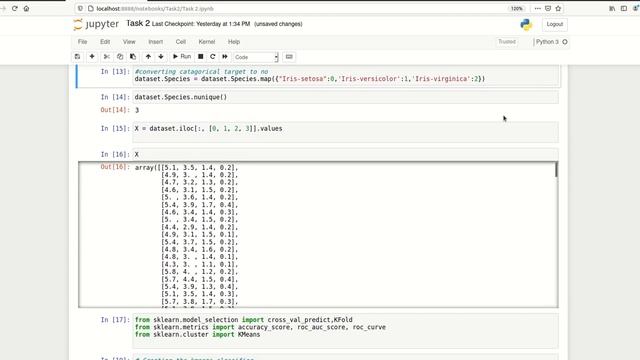Click the In [17] sklearn imports cell

click(345, 331)
